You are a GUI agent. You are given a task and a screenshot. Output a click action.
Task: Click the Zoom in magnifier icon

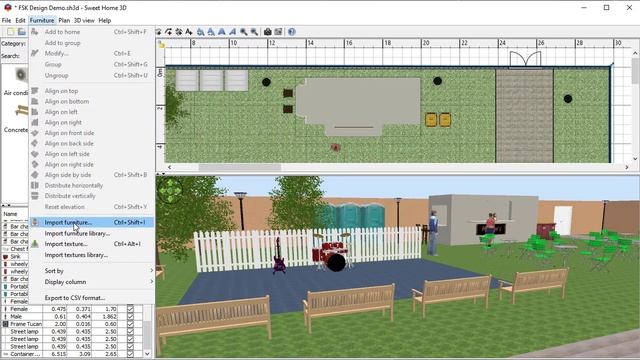[x=244, y=32]
